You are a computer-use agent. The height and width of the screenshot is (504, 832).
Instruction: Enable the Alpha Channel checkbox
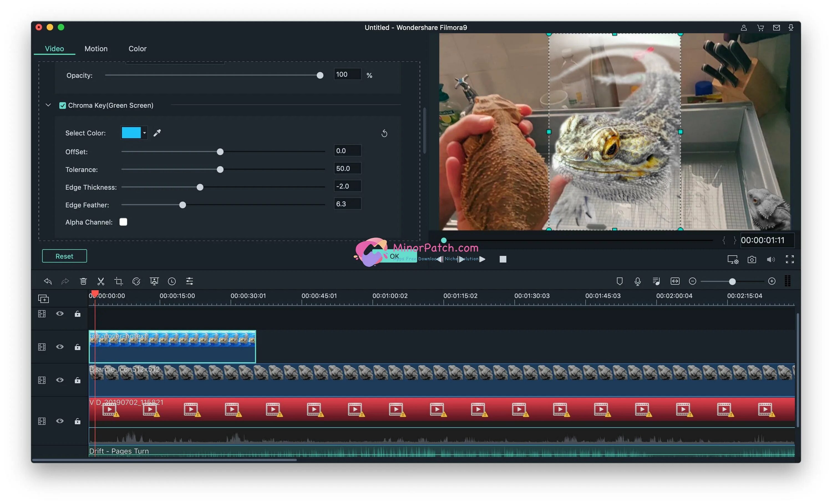coord(123,222)
